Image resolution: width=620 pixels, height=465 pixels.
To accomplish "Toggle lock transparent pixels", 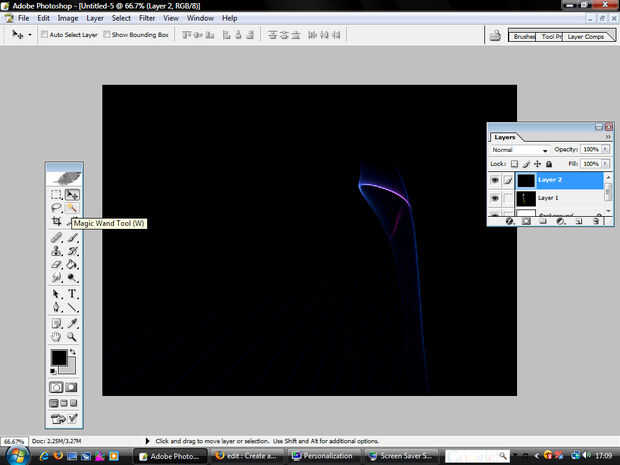I will coord(514,164).
